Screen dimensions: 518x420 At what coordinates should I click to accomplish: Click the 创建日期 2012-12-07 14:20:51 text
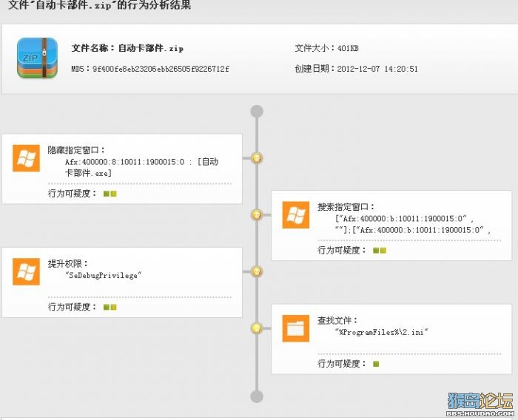356,69
